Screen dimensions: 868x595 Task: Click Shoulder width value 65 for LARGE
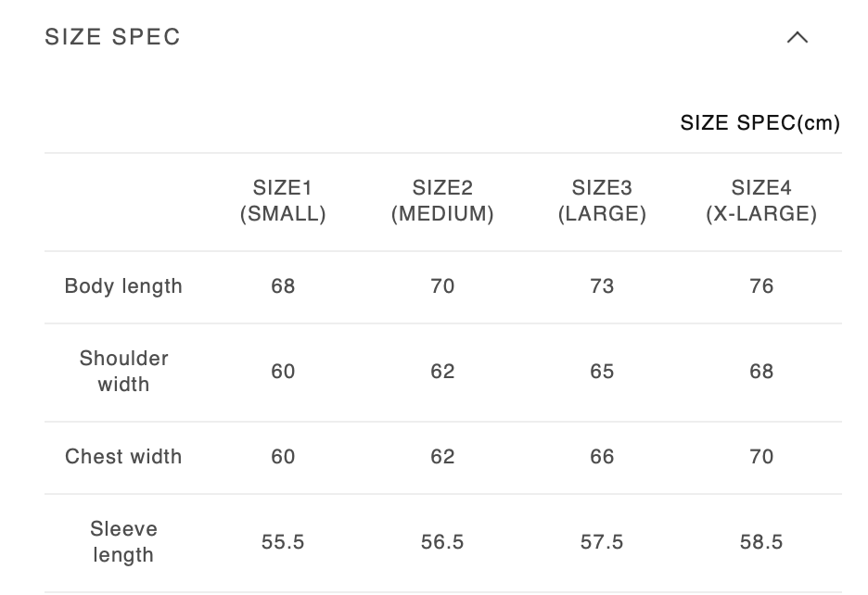click(602, 372)
